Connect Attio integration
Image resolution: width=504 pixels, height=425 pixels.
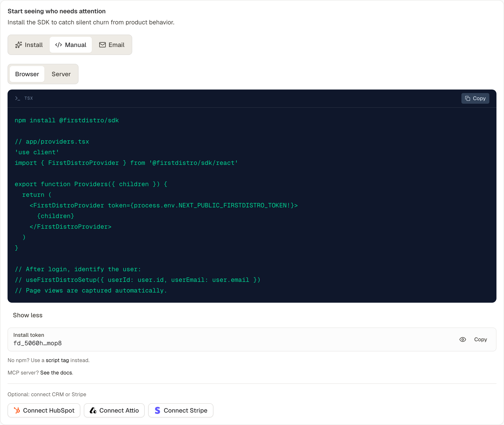114,410
